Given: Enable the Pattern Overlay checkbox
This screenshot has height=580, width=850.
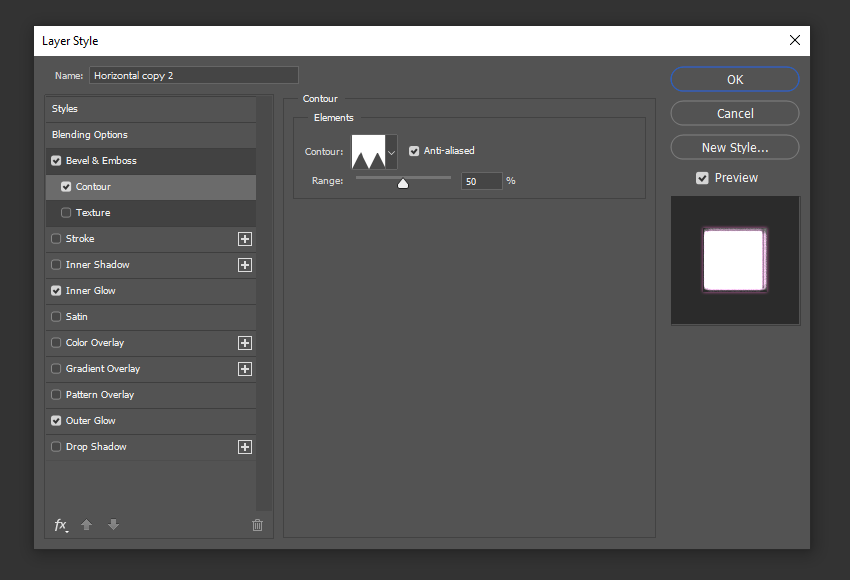Looking at the screenshot, I should click(56, 395).
